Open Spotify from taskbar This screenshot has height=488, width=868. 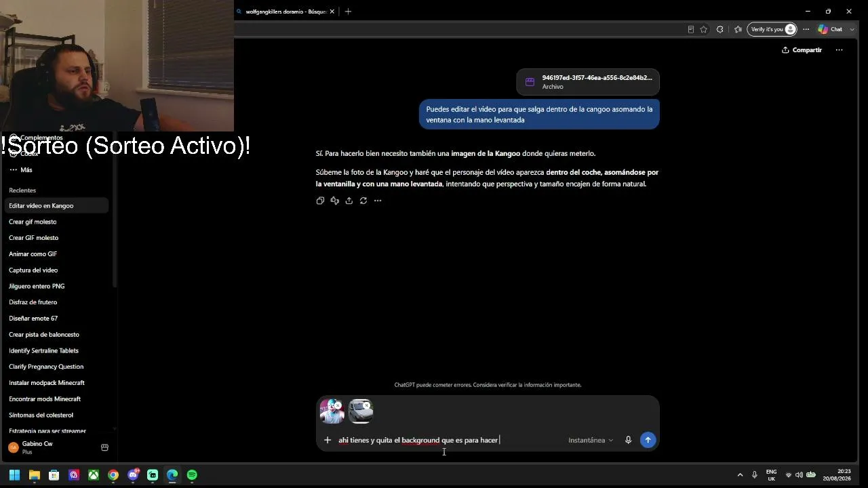[192, 475]
